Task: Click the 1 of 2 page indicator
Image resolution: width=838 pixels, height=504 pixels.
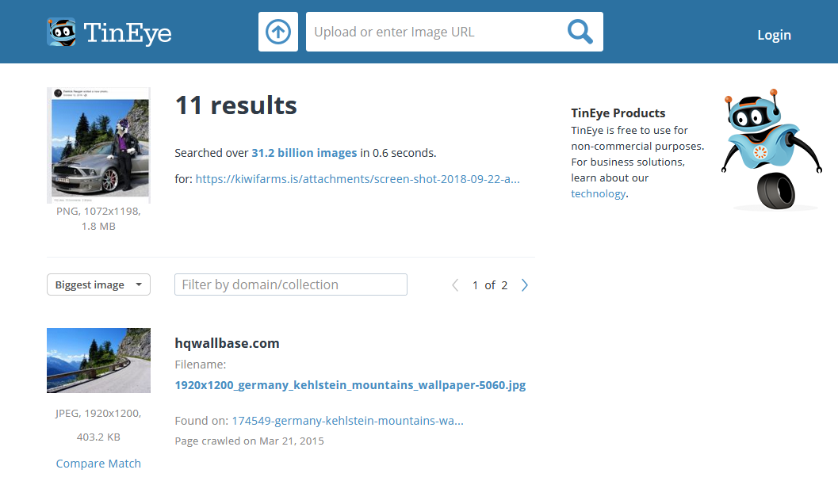Action: point(490,285)
